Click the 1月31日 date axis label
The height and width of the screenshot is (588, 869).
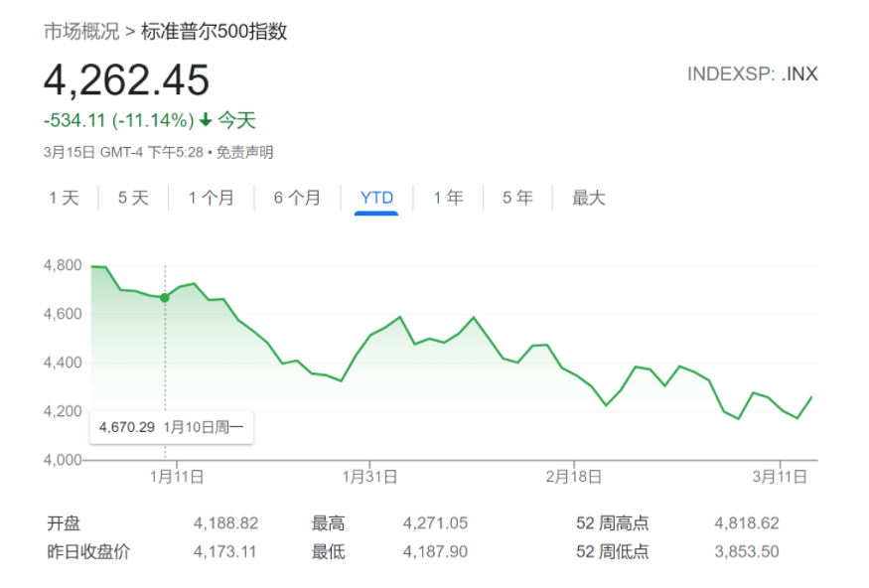(369, 477)
